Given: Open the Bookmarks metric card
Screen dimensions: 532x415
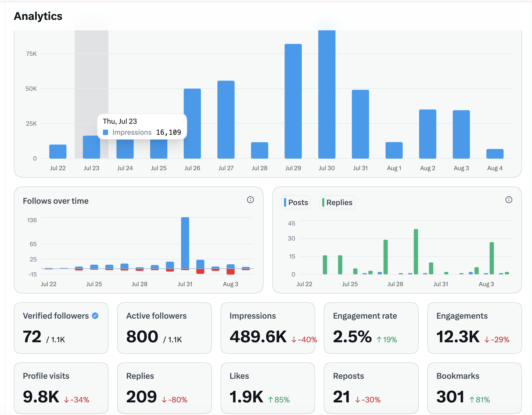Looking at the screenshot, I should point(475,388).
